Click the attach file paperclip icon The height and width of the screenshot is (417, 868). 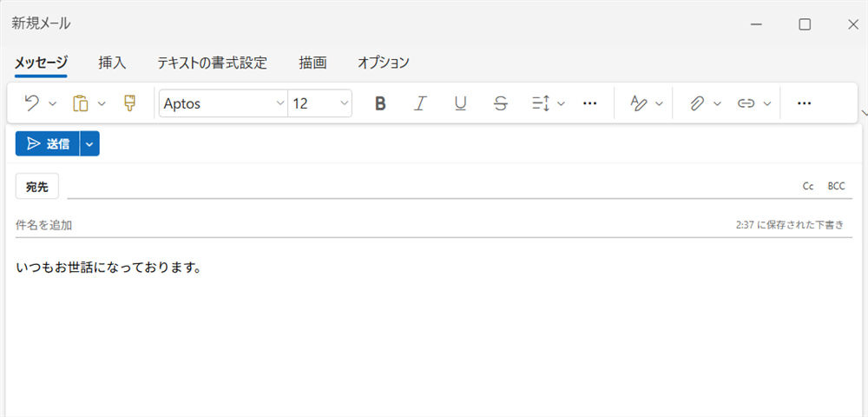click(696, 103)
